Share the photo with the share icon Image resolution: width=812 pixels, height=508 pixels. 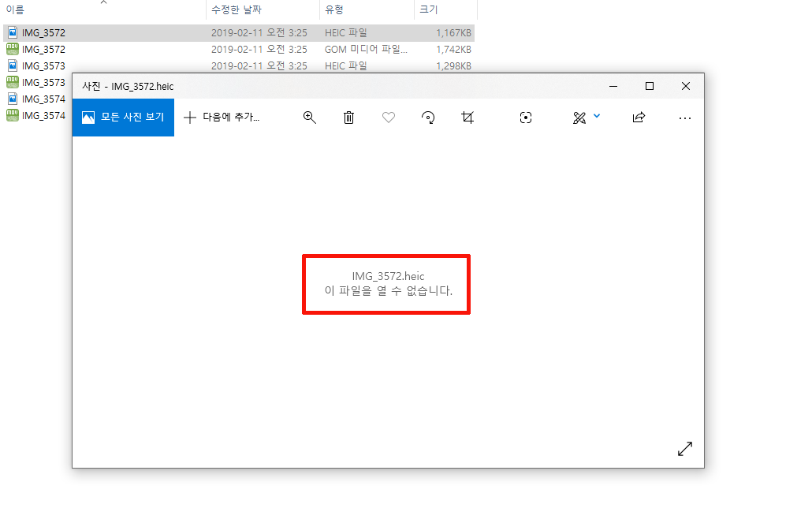(639, 118)
